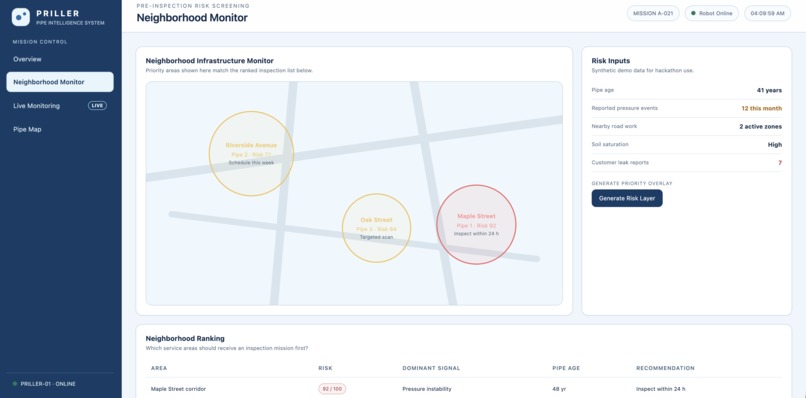Image resolution: width=806 pixels, height=398 pixels.
Task: Click the '12 this month' value
Action: (761, 108)
